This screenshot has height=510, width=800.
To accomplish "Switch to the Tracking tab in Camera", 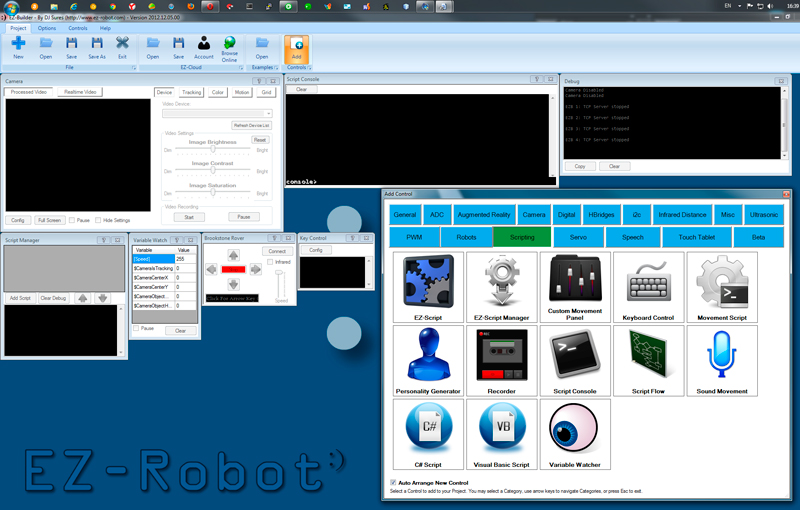I will pyautogui.click(x=191, y=92).
